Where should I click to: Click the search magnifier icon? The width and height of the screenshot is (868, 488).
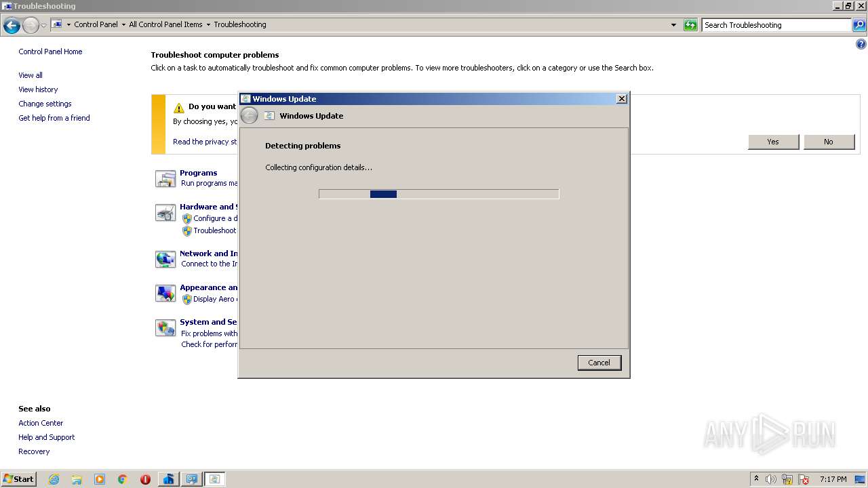(x=859, y=25)
